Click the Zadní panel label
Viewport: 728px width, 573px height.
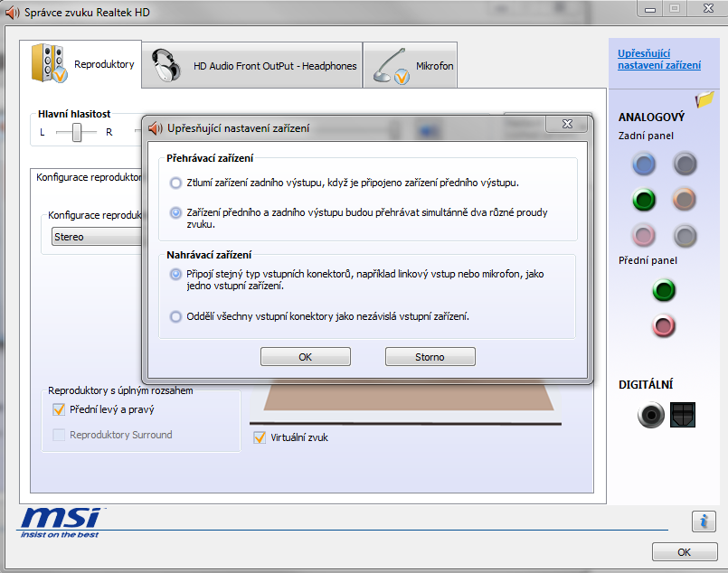click(x=646, y=136)
